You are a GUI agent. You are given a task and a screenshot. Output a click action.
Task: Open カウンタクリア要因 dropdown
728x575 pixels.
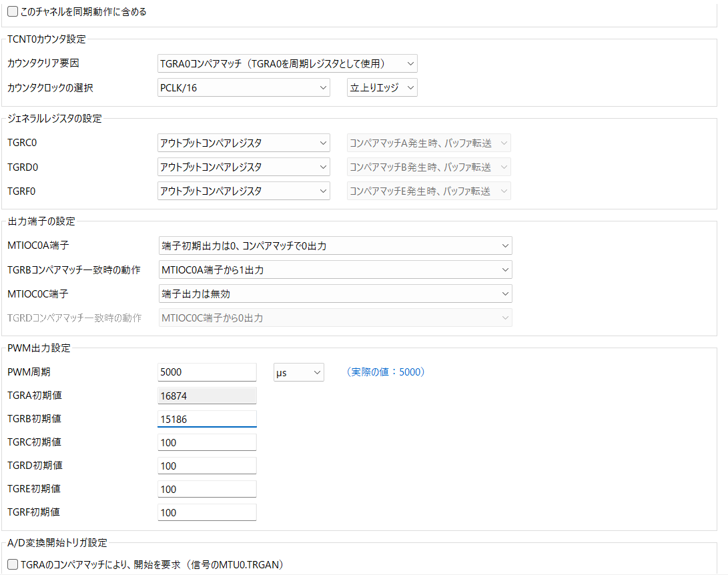(x=287, y=64)
